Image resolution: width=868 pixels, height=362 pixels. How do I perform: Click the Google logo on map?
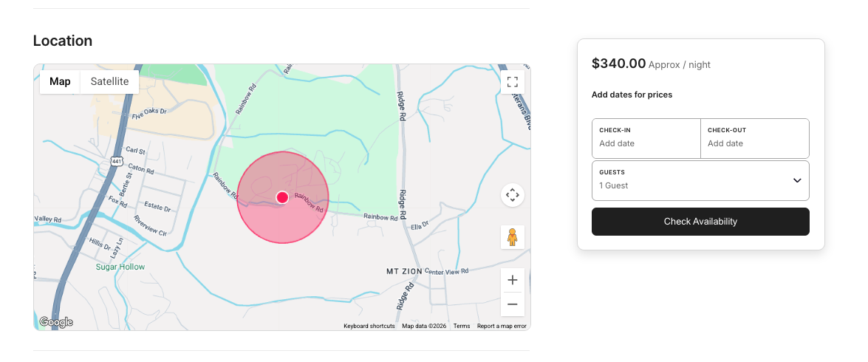[x=56, y=322]
